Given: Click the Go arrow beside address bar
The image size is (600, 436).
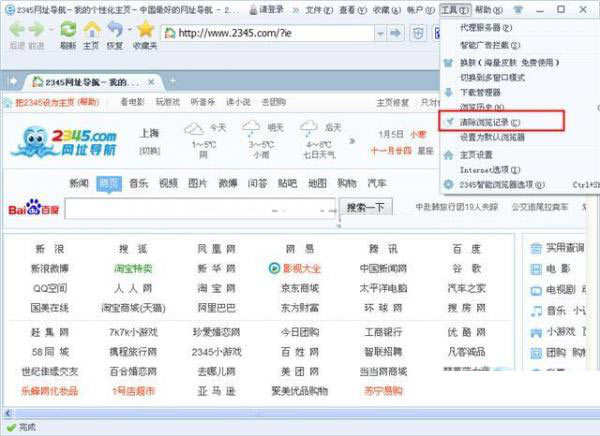Looking at the screenshot, I should coord(395,33).
